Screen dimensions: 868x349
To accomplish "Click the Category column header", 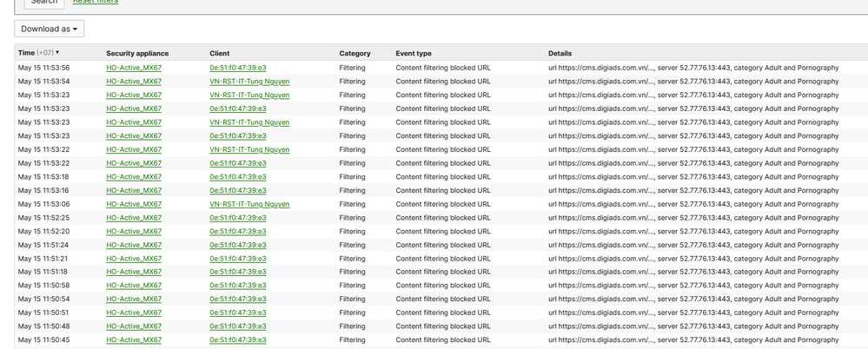I will pos(354,54).
